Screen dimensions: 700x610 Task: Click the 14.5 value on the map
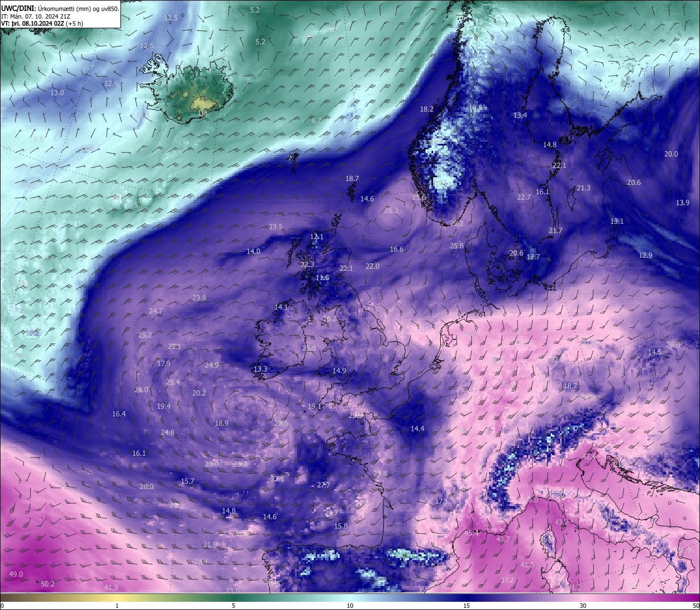tap(655, 352)
